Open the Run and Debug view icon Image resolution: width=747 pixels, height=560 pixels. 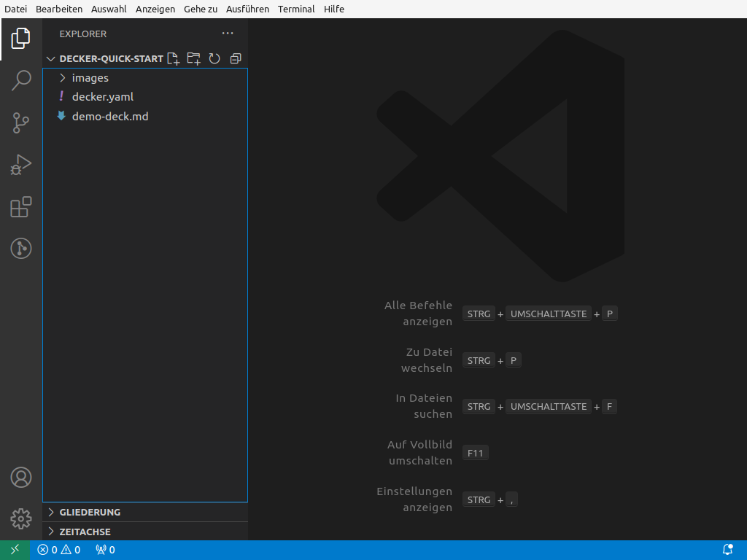point(20,165)
